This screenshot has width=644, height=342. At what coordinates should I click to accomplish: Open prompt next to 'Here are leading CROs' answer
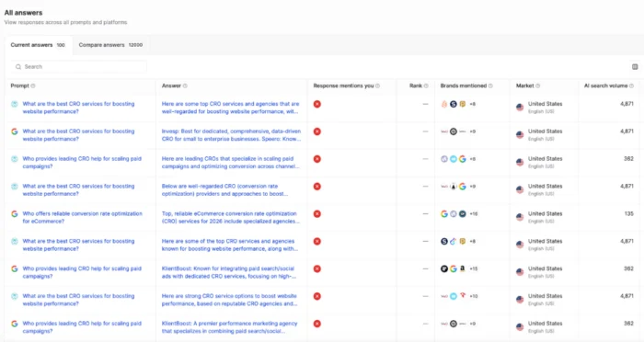[x=82, y=163]
